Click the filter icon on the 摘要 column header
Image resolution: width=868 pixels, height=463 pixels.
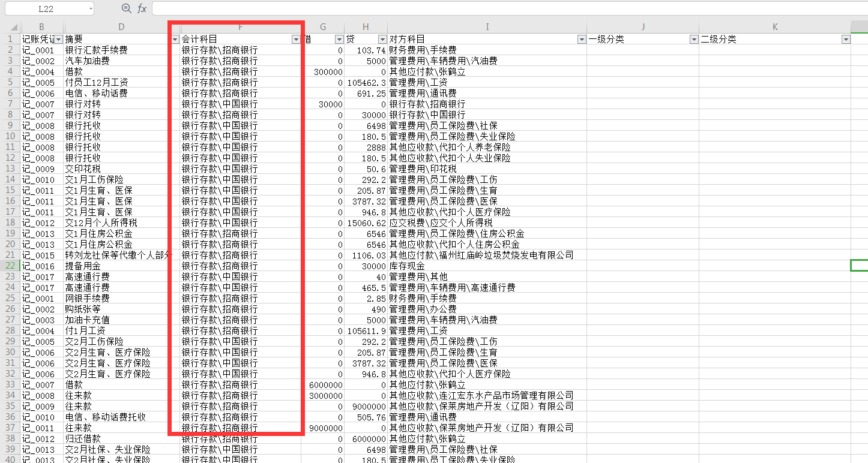tap(175, 38)
